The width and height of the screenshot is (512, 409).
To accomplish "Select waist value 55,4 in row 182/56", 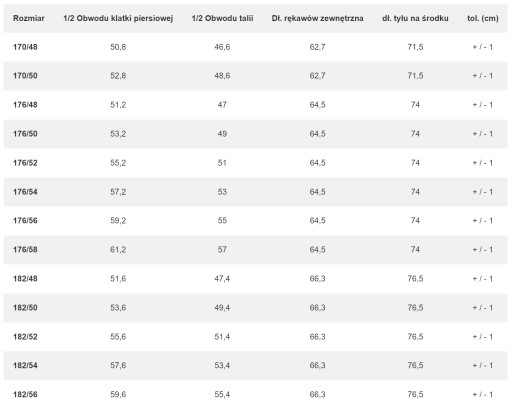I will pyautogui.click(x=222, y=395).
